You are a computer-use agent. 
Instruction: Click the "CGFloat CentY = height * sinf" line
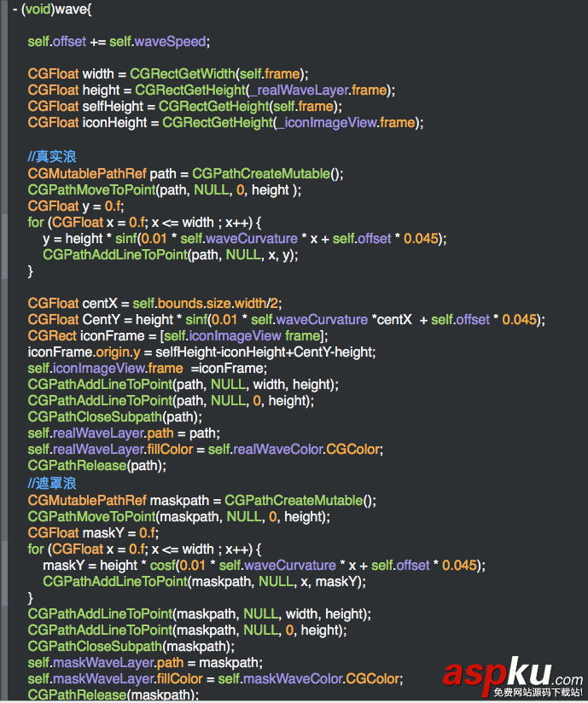click(x=287, y=320)
